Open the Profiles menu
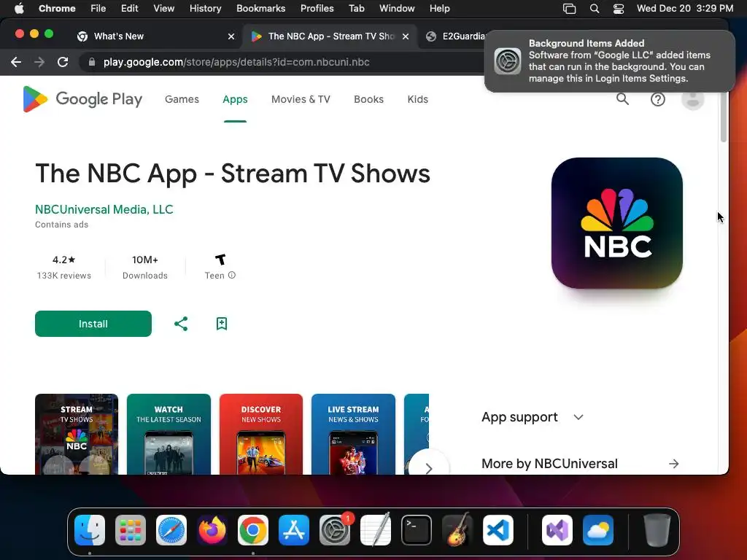 pyautogui.click(x=317, y=8)
